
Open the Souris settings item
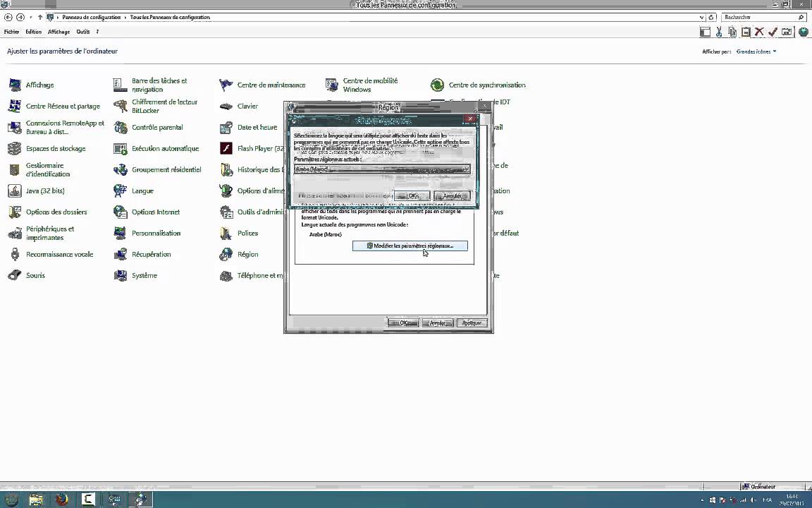(x=27, y=276)
